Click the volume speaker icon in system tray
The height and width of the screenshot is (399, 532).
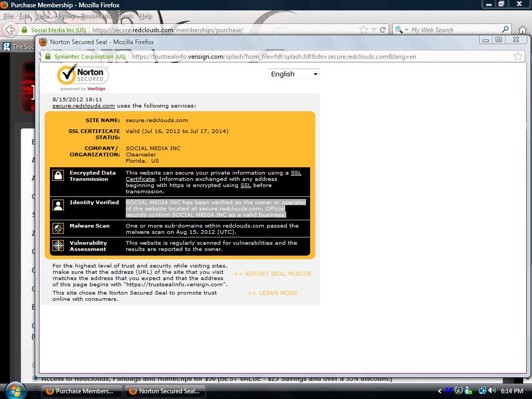tap(492, 391)
